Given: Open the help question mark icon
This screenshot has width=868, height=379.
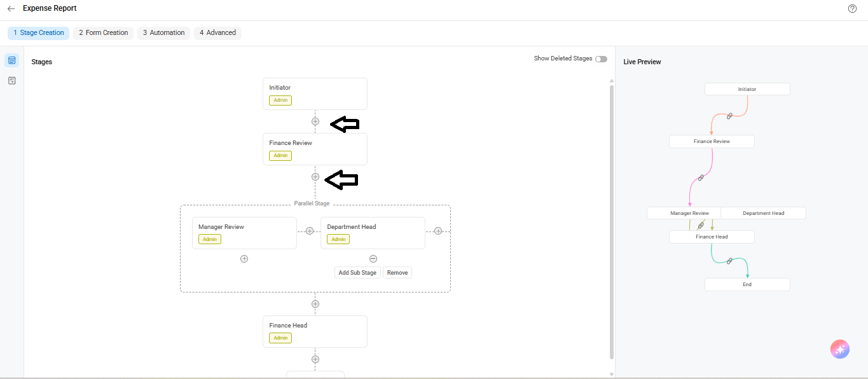Looking at the screenshot, I should [x=853, y=9].
